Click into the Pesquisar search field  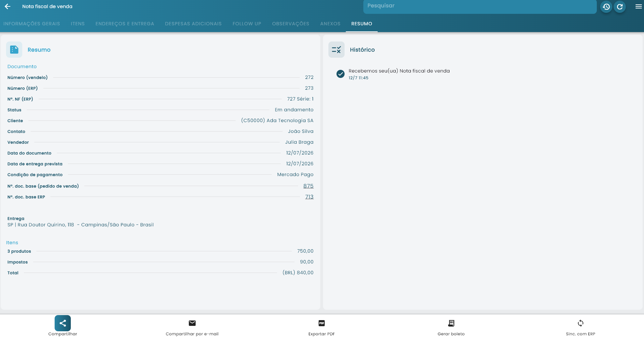(480, 7)
